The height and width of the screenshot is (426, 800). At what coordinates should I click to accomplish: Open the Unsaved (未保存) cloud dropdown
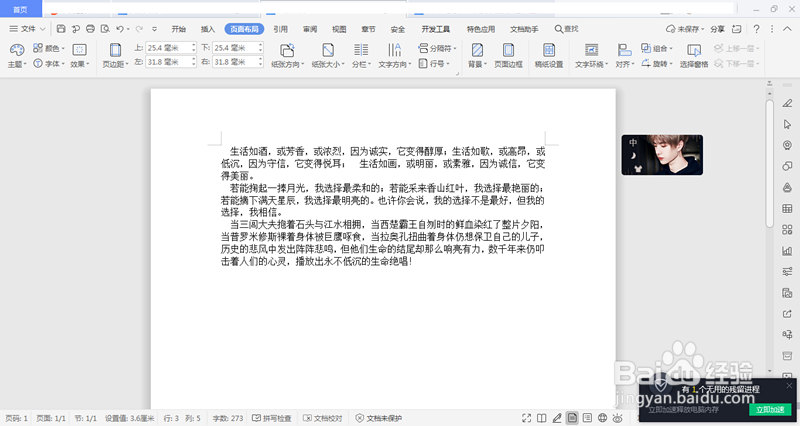coord(685,29)
